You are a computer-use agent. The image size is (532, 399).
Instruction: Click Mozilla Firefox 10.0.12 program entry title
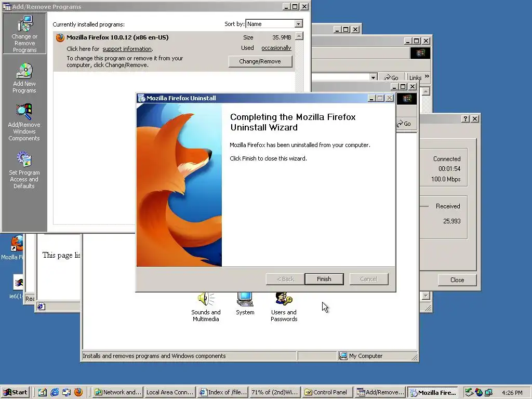click(117, 37)
